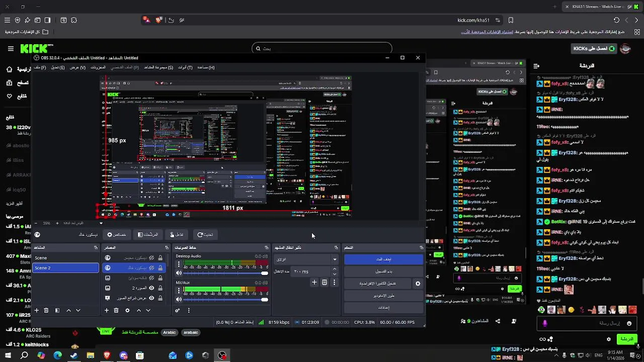Delete selected source with Sources trash icon
Image resolution: width=644 pixels, height=362 pixels.
click(116, 310)
